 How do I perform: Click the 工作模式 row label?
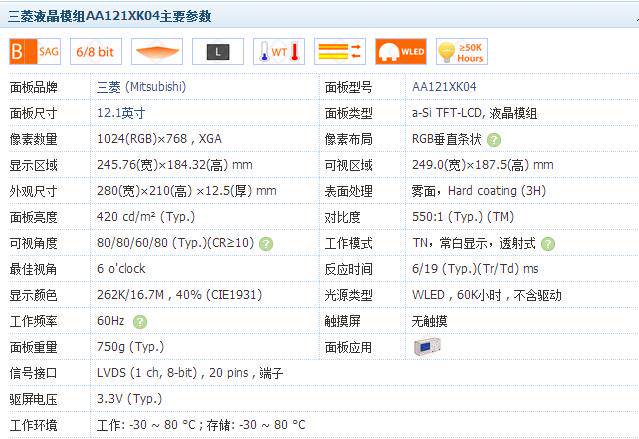[x=348, y=243]
